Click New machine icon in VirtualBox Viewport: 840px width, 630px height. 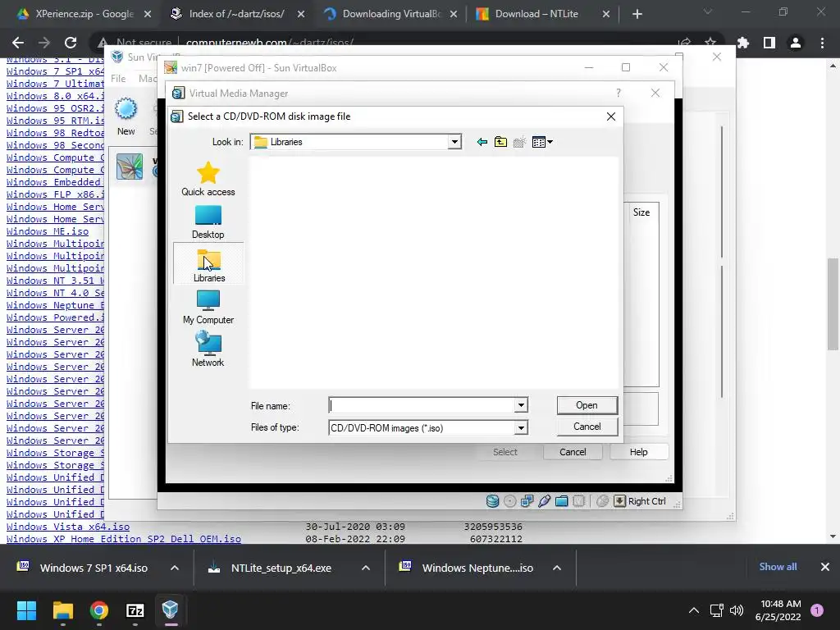[x=126, y=116]
